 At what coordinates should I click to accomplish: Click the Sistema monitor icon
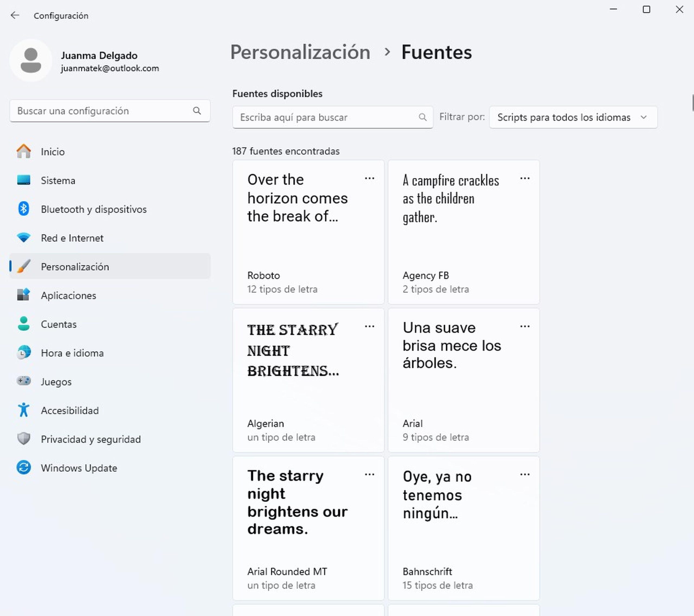(24, 180)
